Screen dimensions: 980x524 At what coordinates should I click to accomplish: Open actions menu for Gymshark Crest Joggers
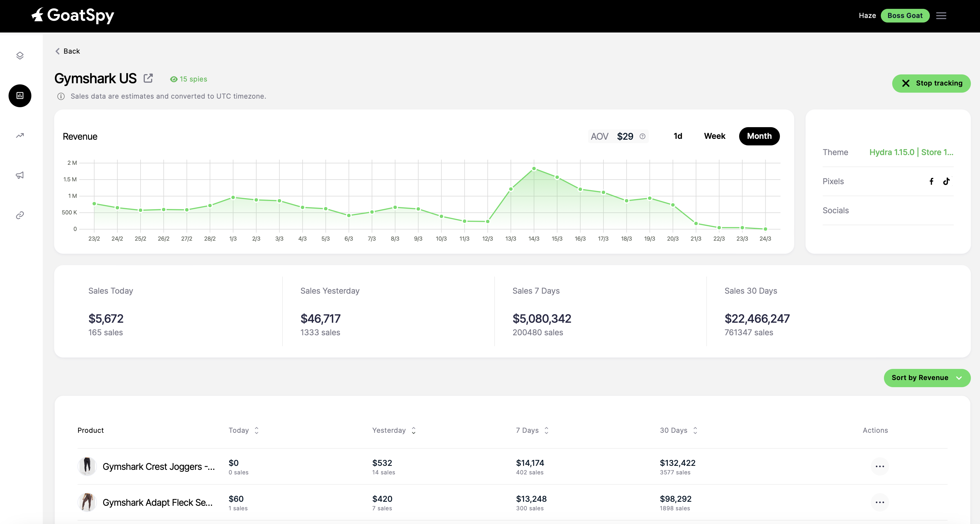coord(880,466)
